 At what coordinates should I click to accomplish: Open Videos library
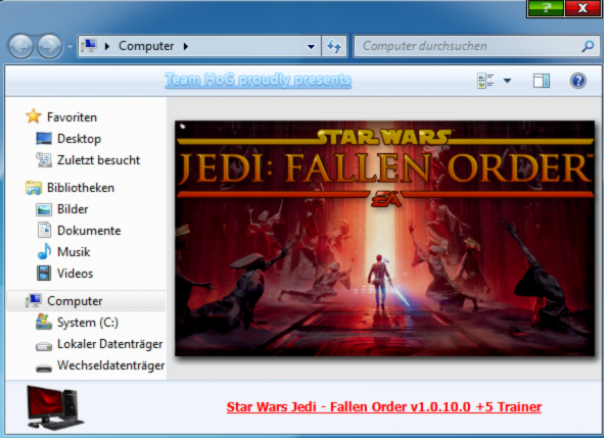coord(75,274)
